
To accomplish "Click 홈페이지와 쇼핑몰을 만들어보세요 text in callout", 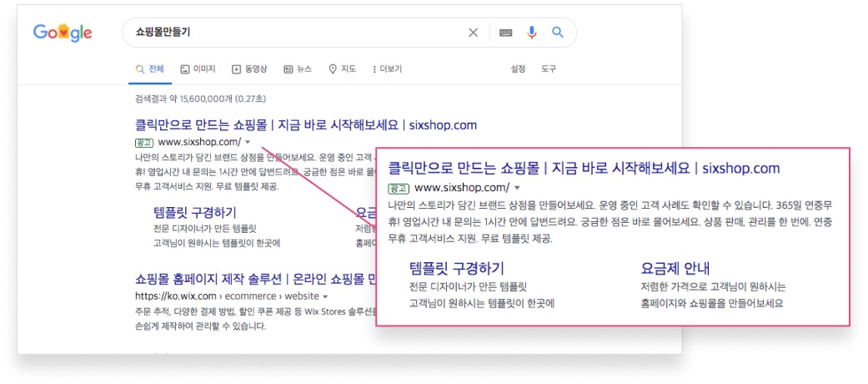I will pyautogui.click(x=712, y=304).
